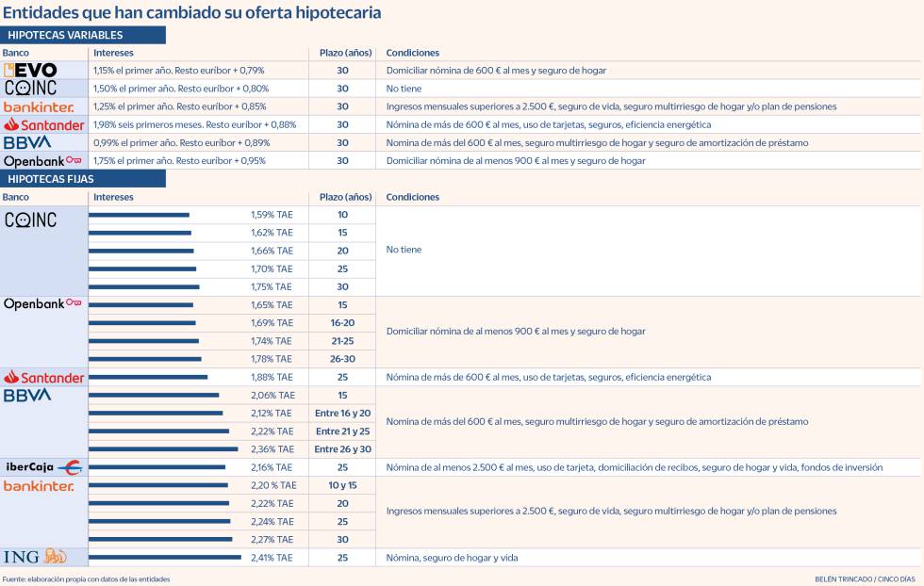The width and height of the screenshot is (924, 586).
Task: Click the iberCaja 2,16% TAE bar
Action: coord(157,467)
